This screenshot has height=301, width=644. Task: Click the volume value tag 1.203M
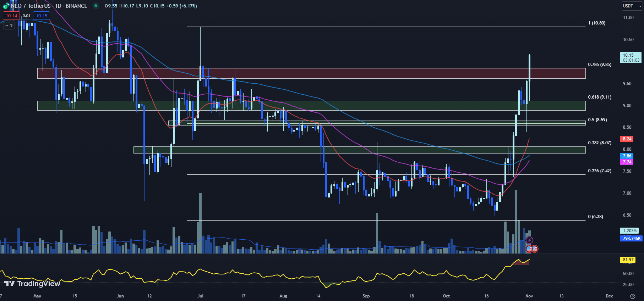(x=629, y=231)
